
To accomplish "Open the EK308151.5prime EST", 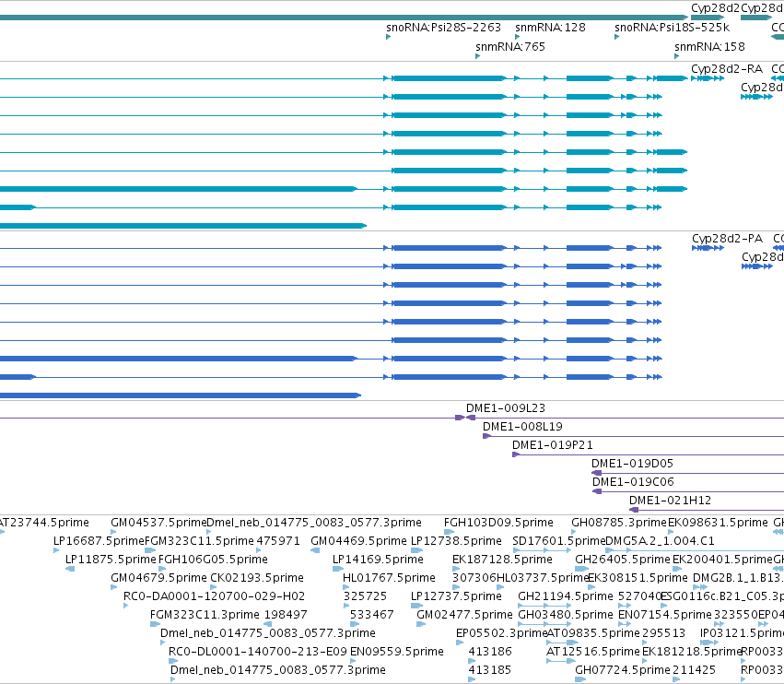I will (x=638, y=578).
